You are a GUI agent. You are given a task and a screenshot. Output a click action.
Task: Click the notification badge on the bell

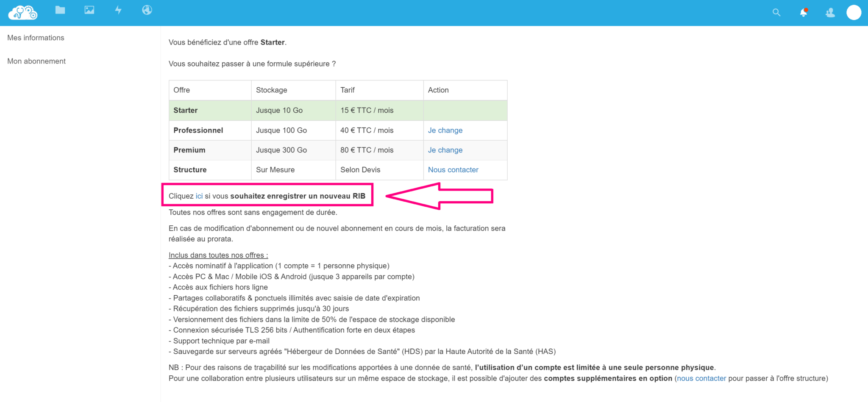[807, 8]
